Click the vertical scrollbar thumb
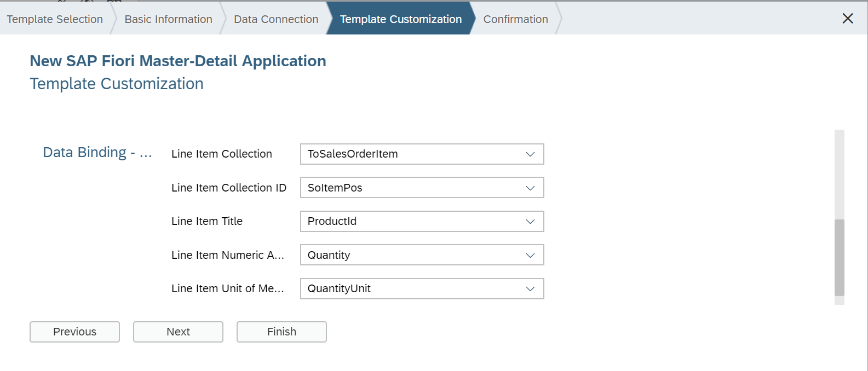Image resolution: width=868 pixels, height=371 pixels. pos(839,257)
